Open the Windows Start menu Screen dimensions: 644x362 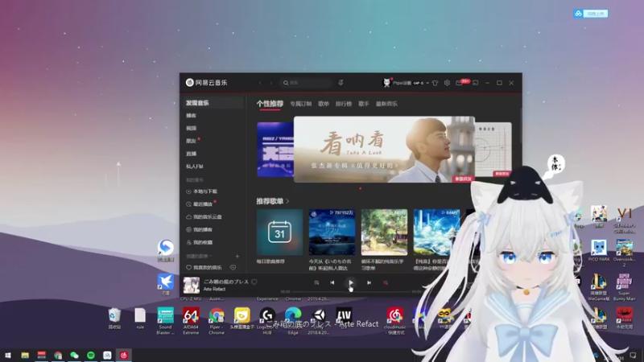click(8, 356)
